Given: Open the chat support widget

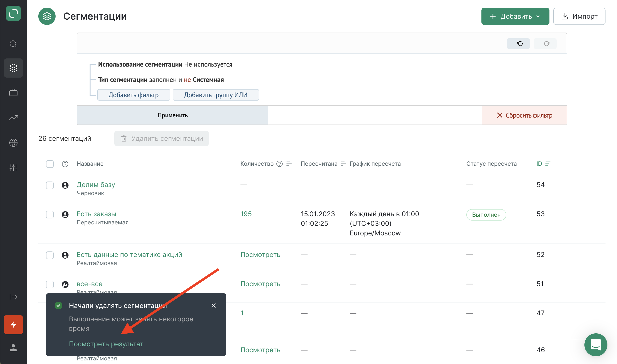Looking at the screenshot, I should tap(596, 345).
